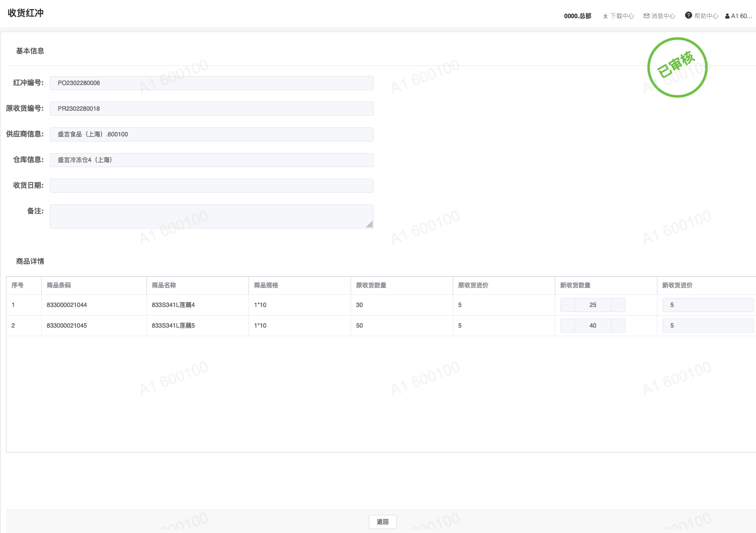Click the 返回 button
Image resolution: width=756 pixels, height=533 pixels.
[x=383, y=522]
